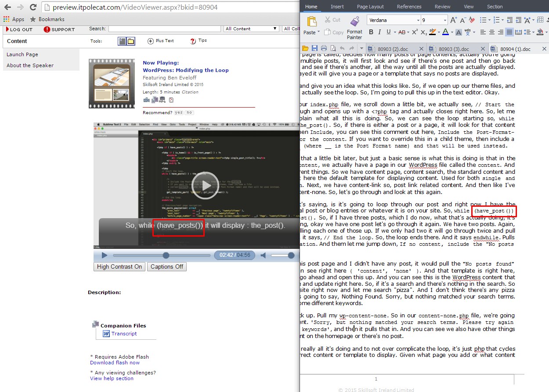Screen dimensions: 549x392
Task: Expand the bullet list dropdown
Action: pyautogui.click(x=489, y=20)
